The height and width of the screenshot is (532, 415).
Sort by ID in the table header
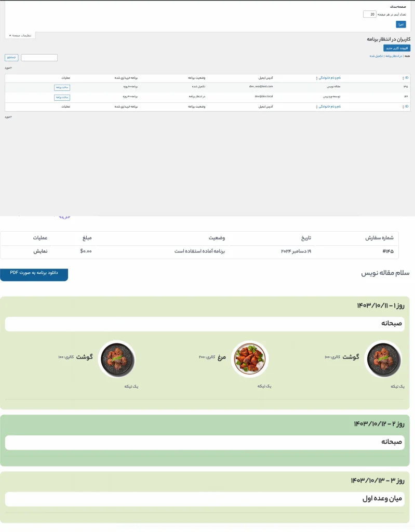tap(406, 78)
